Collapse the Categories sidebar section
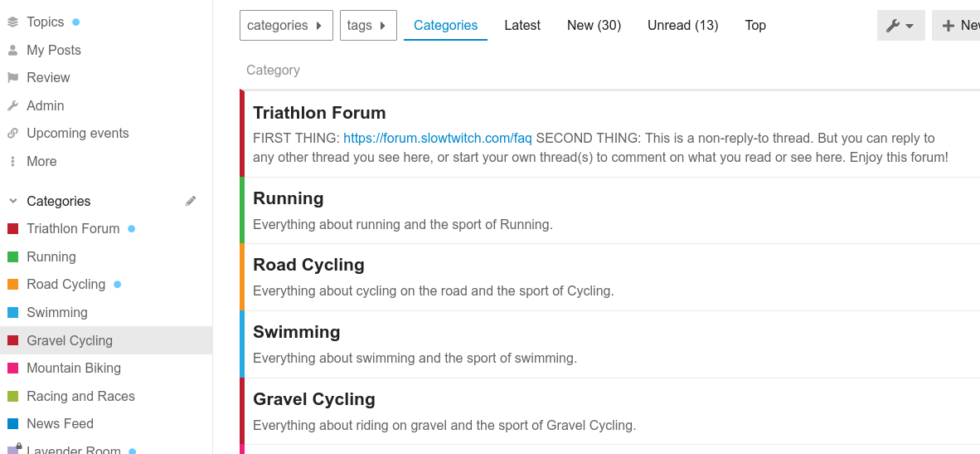 [x=12, y=201]
